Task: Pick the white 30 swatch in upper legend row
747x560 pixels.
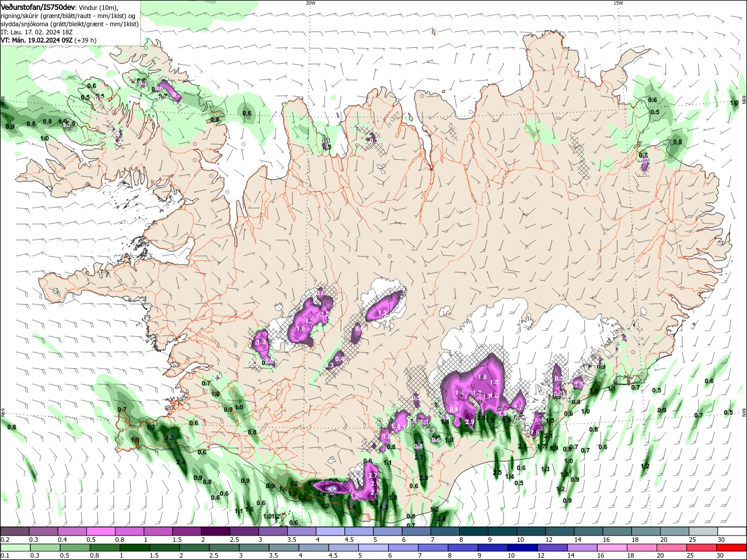Action: click(x=732, y=531)
